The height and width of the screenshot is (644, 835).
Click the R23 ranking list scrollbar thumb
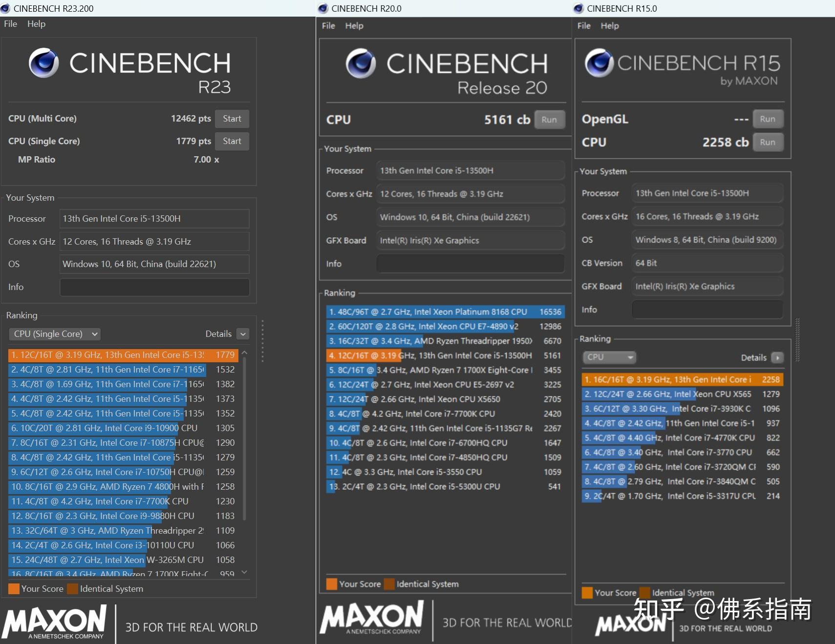(244, 439)
